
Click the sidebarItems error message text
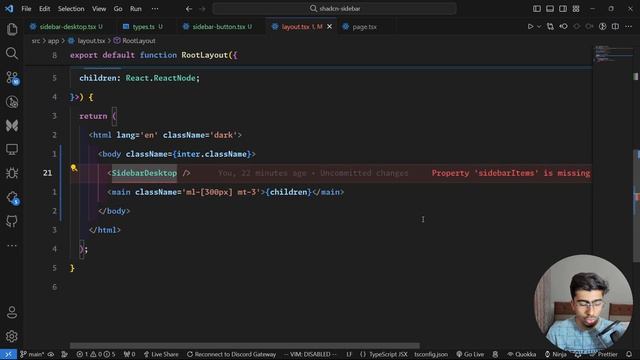click(x=511, y=173)
